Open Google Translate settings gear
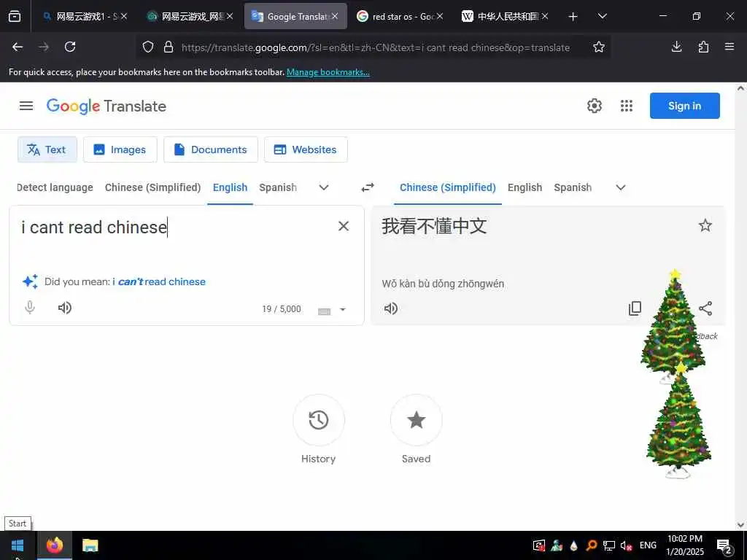Image resolution: width=747 pixels, height=560 pixels. [594, 106]
